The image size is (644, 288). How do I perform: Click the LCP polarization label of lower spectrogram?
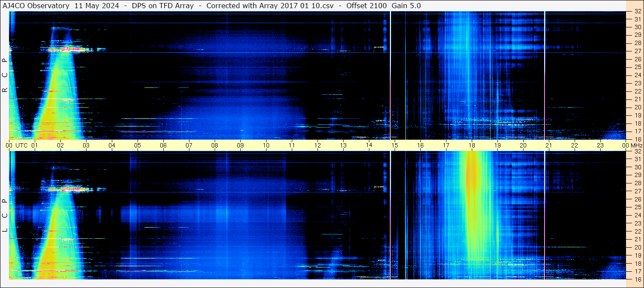(x=5, y=216)
